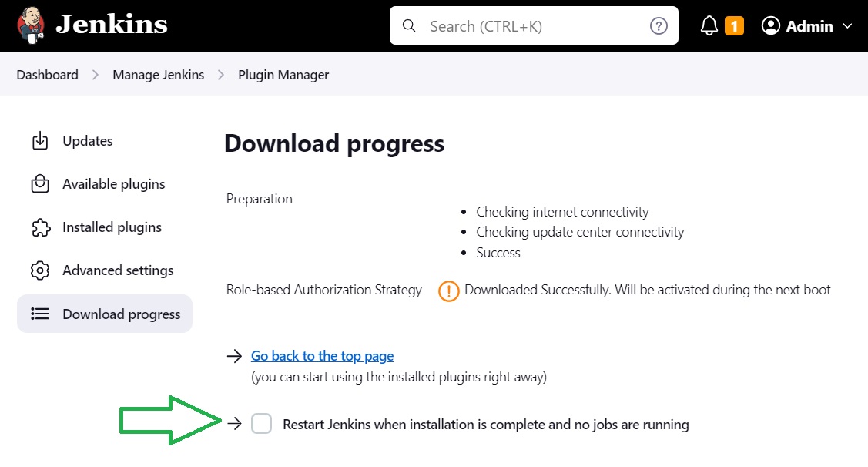Click the Available plugins shopping bag icon
The width and height of the screenshot is (868, 467).
click(x=39, y=184)
